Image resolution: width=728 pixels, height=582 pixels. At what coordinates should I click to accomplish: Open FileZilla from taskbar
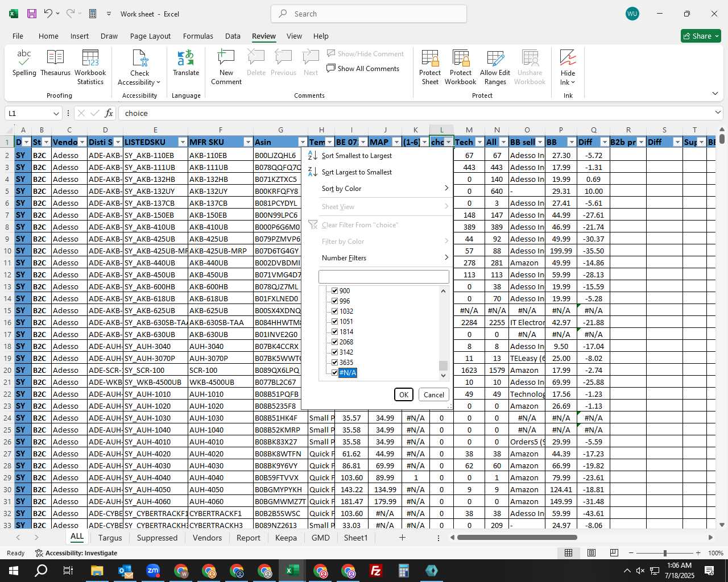tap(376, 571)
